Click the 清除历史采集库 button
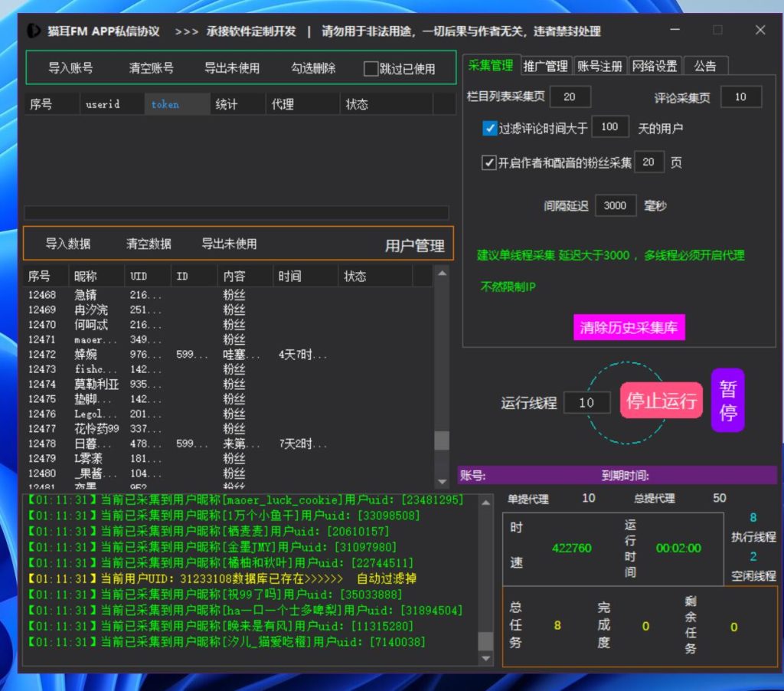The width and height of the screenshot is (784, 691). pos(629,326)
